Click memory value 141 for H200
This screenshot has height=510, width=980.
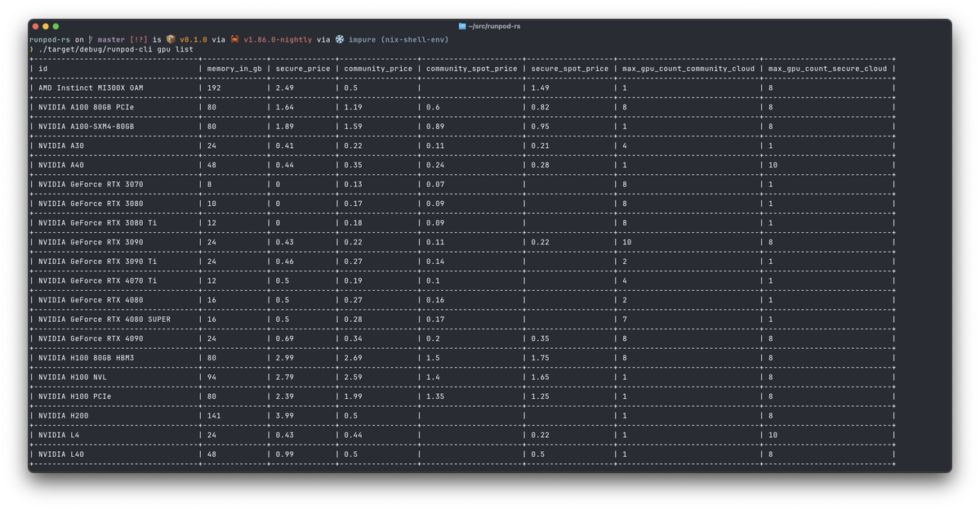coord(214,416)
